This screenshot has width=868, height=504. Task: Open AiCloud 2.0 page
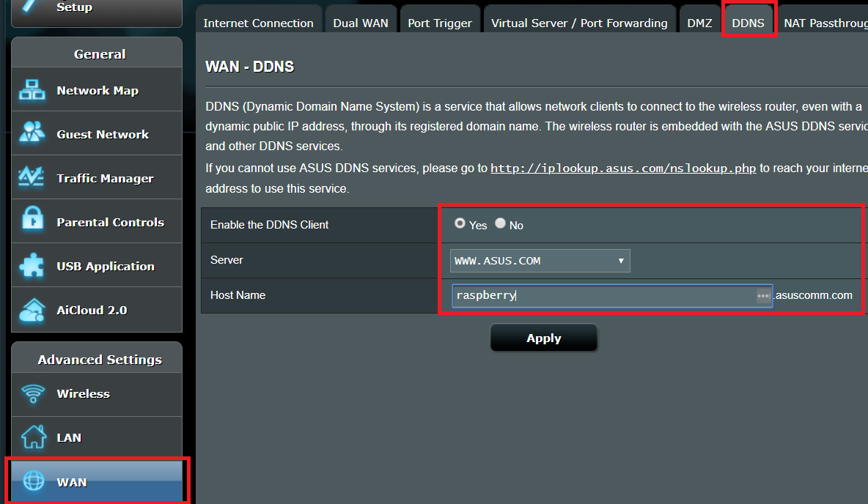(x=97, y=310)
